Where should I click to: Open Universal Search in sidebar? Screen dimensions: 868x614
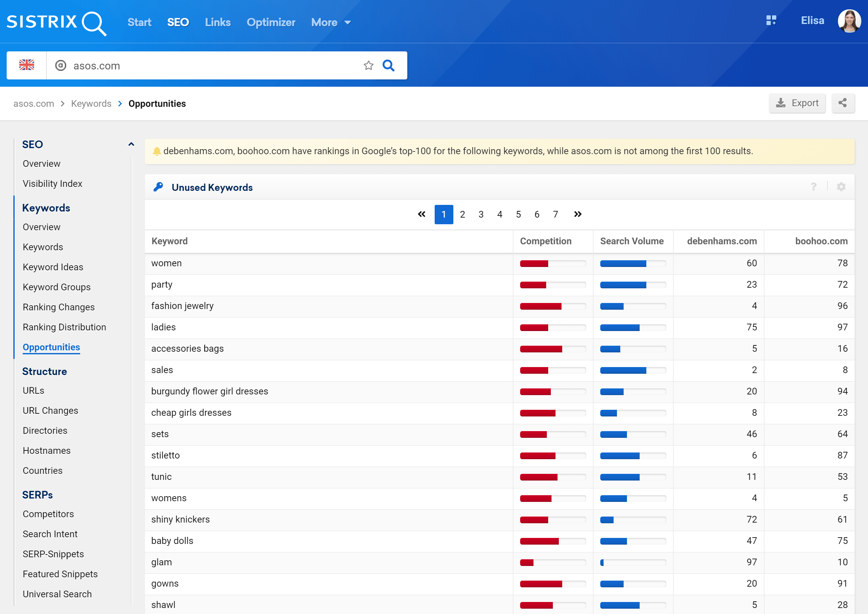57,594
